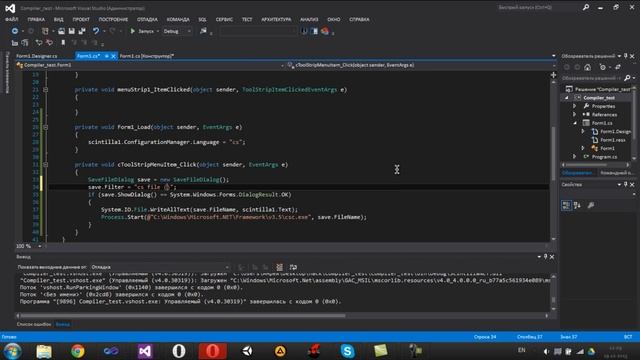
Task: Click the Save All toolbar icon
Action: pyautogui.click(x=82, y=31)
